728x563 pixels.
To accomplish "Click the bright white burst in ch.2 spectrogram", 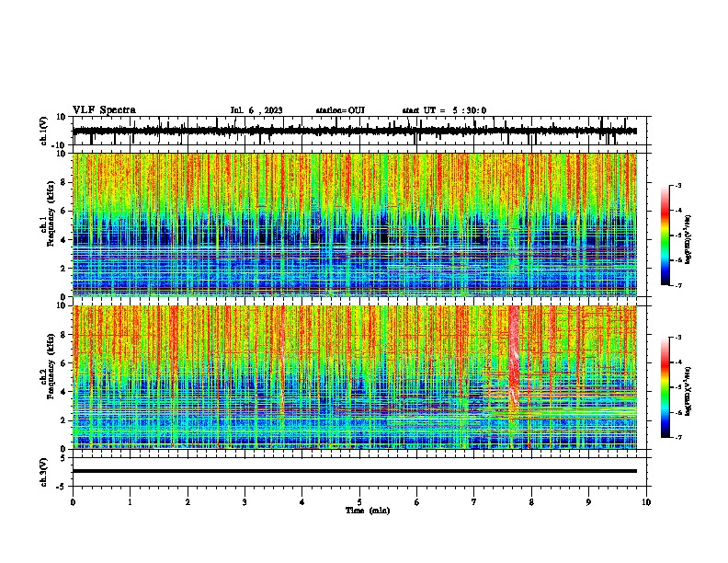I will tap(514, 358).
